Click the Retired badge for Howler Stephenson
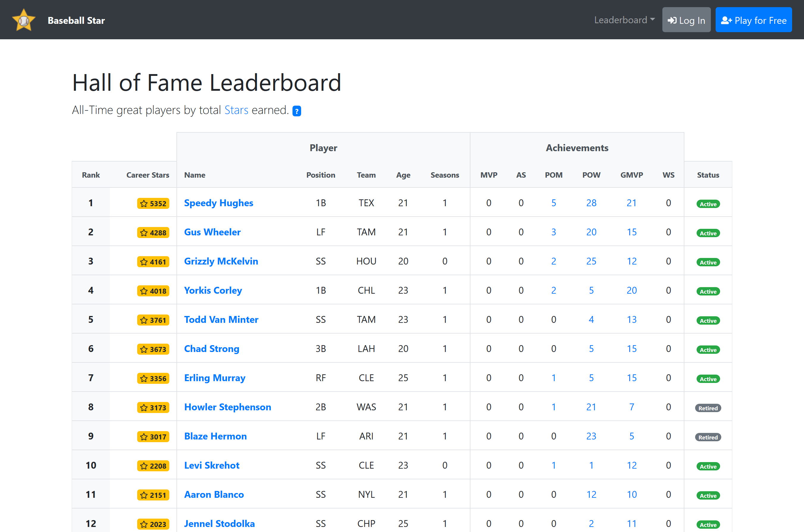The width and height of the screenshot is (804, 532). (708, 408)
